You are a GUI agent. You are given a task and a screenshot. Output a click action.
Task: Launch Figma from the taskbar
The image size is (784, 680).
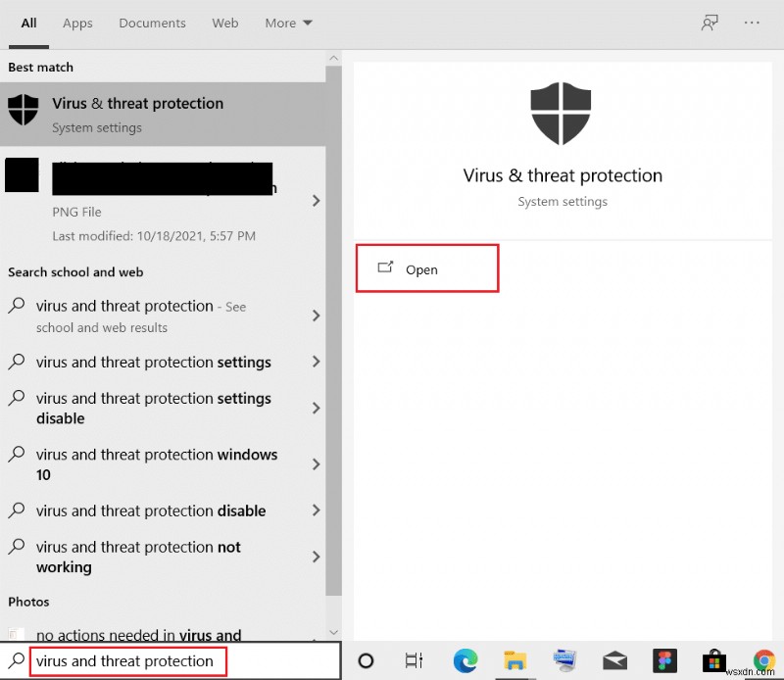tap(664, 660)
